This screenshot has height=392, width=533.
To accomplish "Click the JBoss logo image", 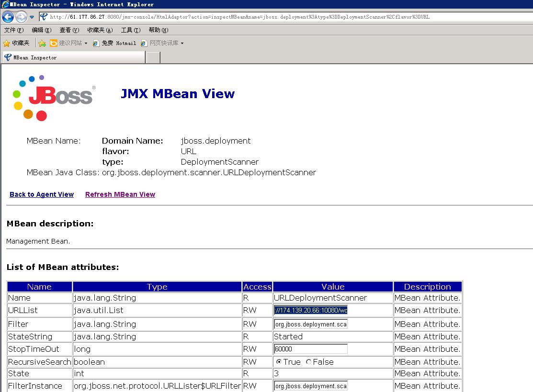I will coord(54,98).
